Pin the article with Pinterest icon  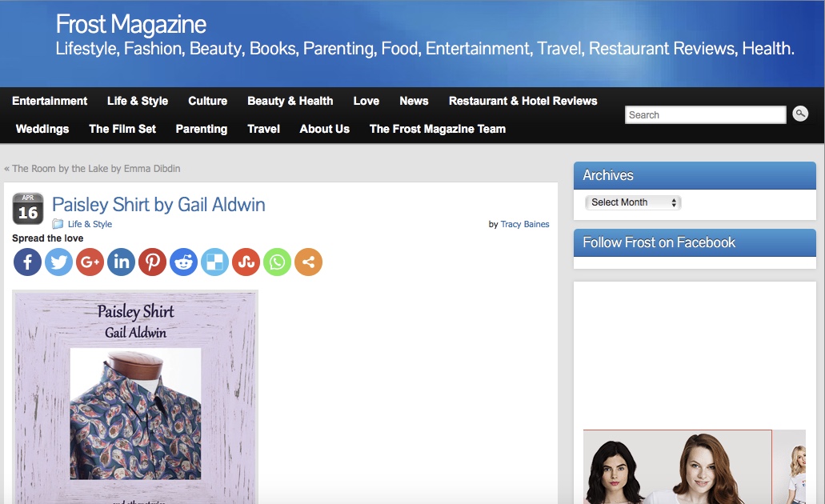tap(152, 262)
